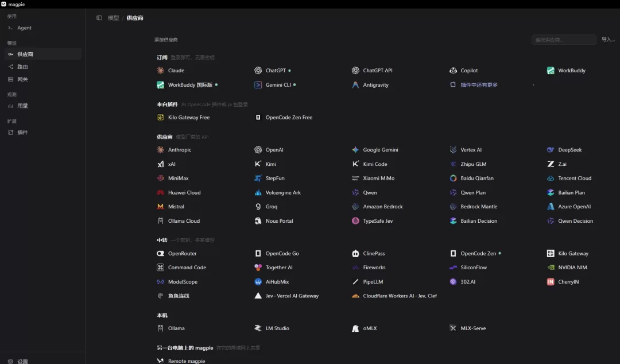Expand the 插件中还有更多 chevron arrow
Screen dimensions: 620x364
[533, 84]
